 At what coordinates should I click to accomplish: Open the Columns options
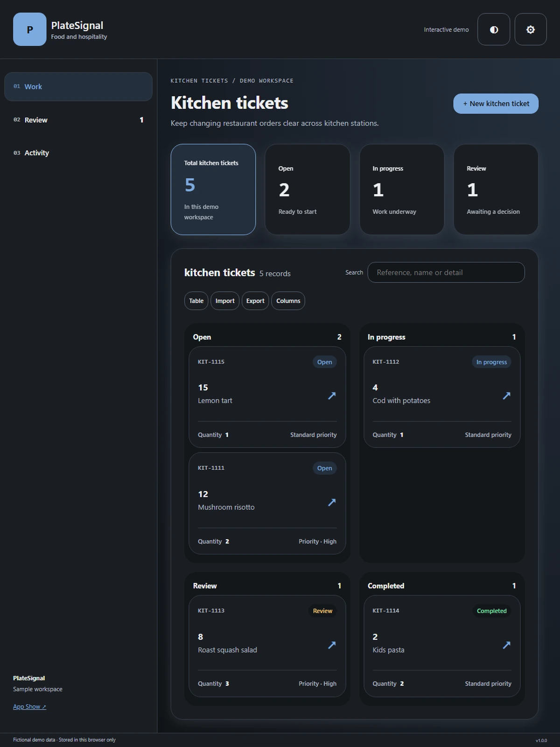coord(288,301)
